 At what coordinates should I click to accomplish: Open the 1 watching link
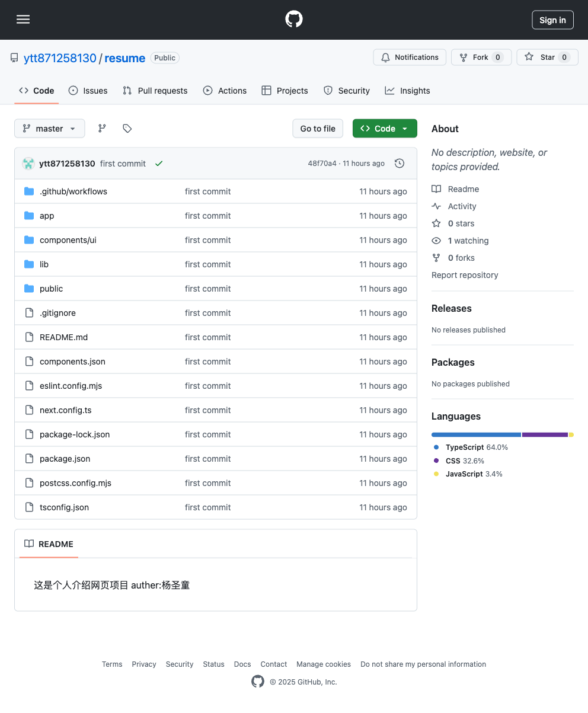coord(460,241)
